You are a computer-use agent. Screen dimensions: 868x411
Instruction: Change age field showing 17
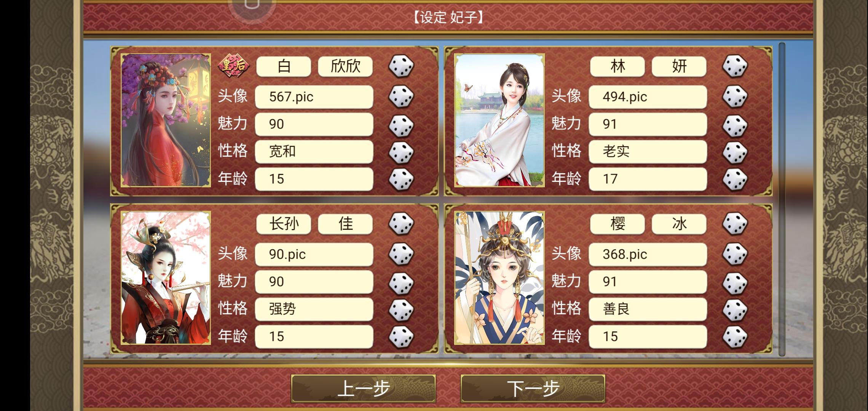point(648,179)
